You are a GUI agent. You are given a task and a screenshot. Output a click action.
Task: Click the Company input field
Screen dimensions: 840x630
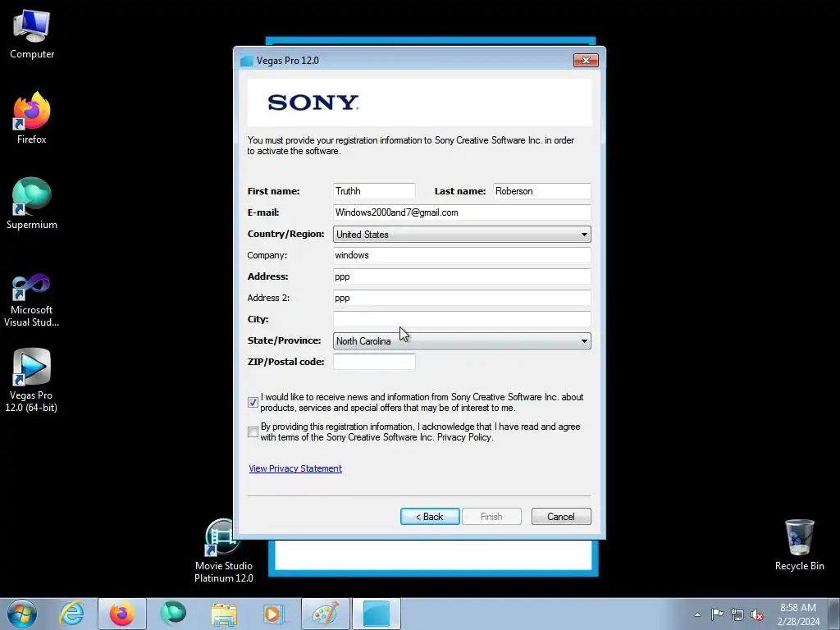[462, 255]
